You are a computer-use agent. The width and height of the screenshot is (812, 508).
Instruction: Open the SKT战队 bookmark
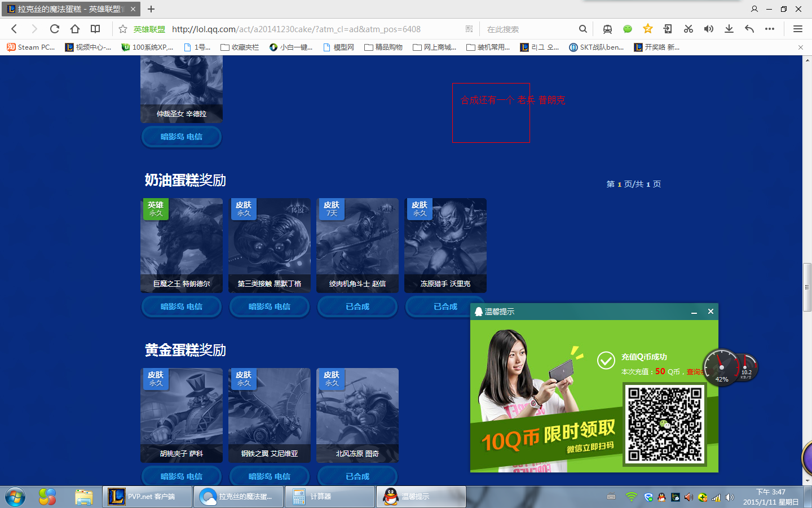(597, 47)
